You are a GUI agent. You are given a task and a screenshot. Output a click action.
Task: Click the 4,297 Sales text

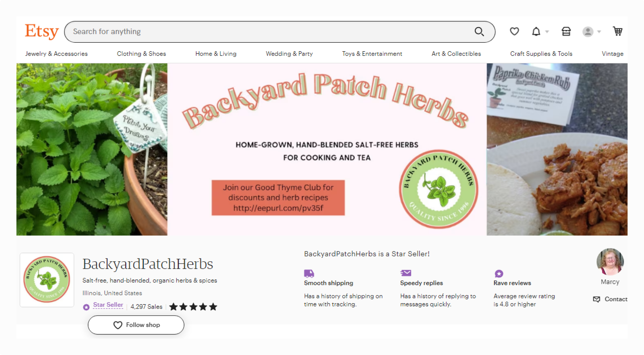[147, 307]
